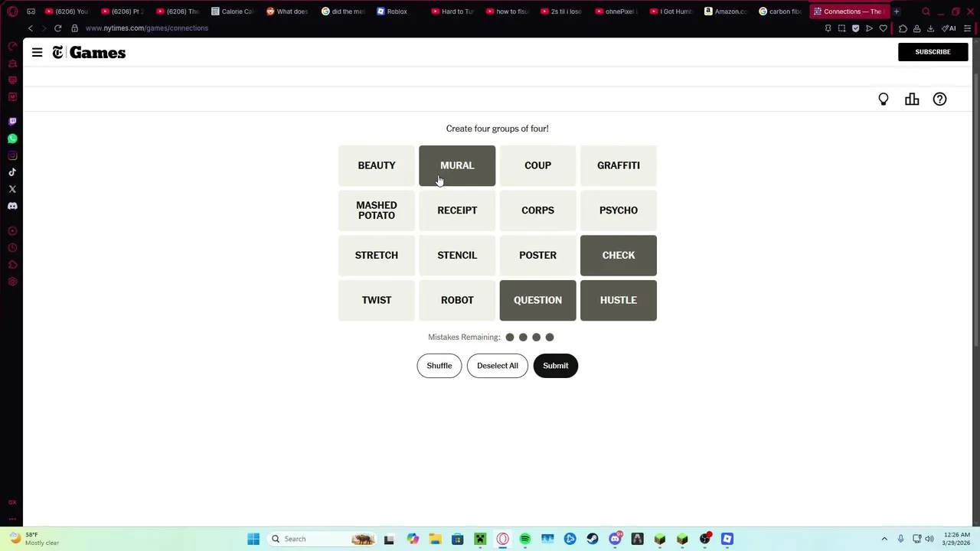Image resolution: width=980 pixels, height=551 pixels.
Task: Reload the page
Action: pyautogui.click(x=57, y=28)
